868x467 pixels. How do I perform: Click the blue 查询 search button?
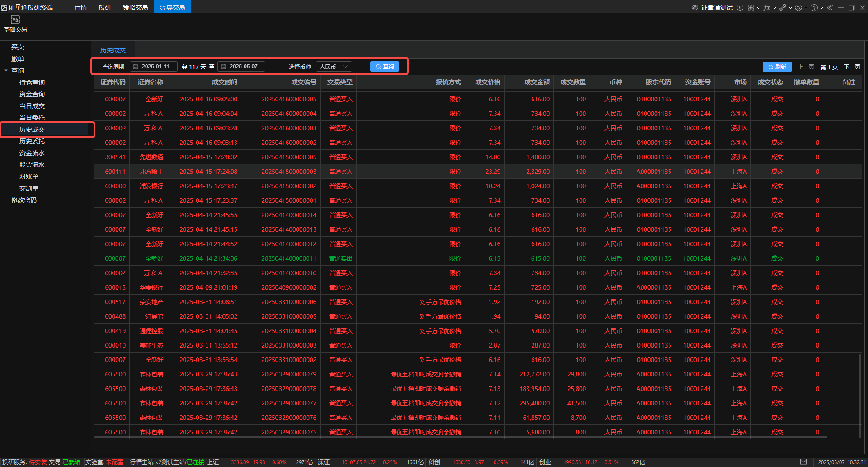385,67
